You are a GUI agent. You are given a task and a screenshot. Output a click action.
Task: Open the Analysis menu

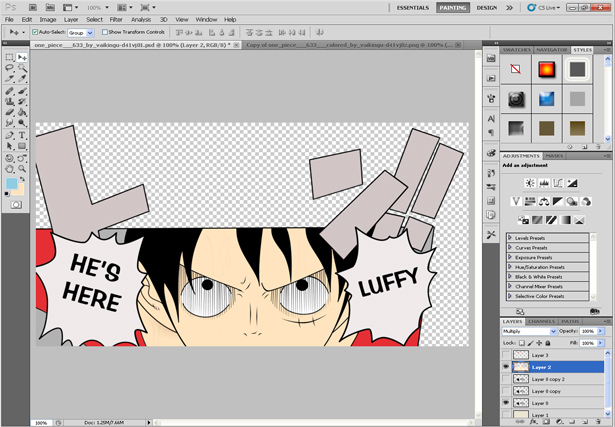pos(141,20)
